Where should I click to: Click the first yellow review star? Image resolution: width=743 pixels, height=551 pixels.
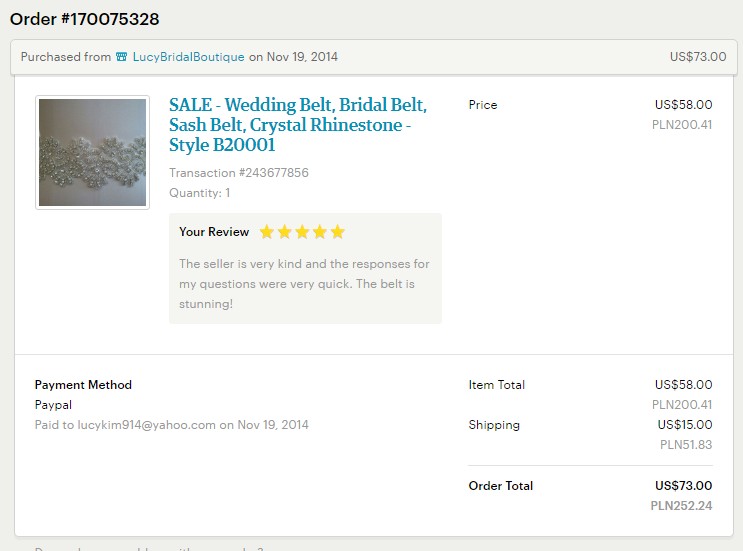267,232
